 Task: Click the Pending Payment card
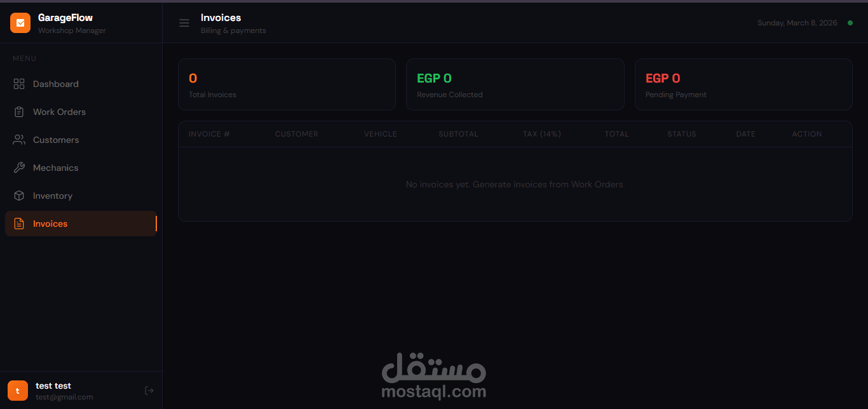[x=743, y=84]
